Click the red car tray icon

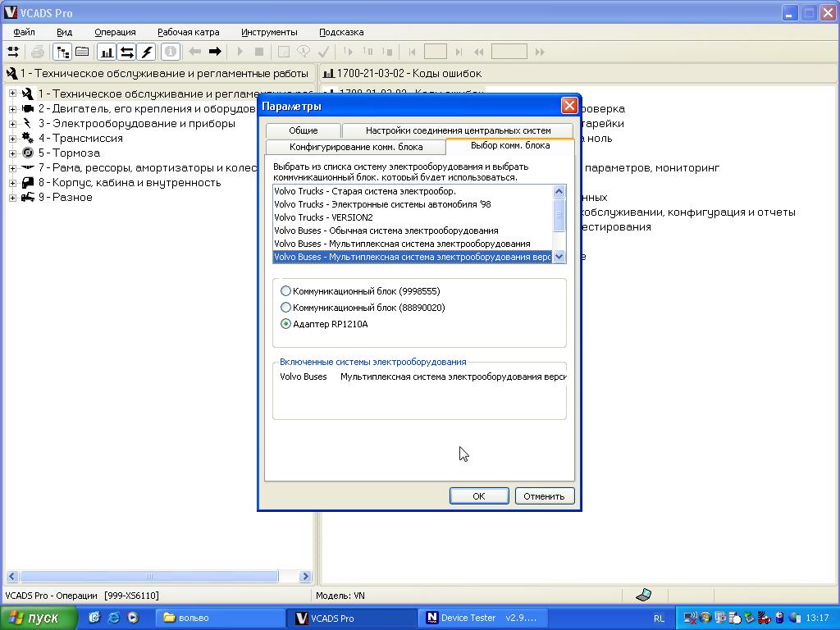pyautogui.click(x=764, y=619)
